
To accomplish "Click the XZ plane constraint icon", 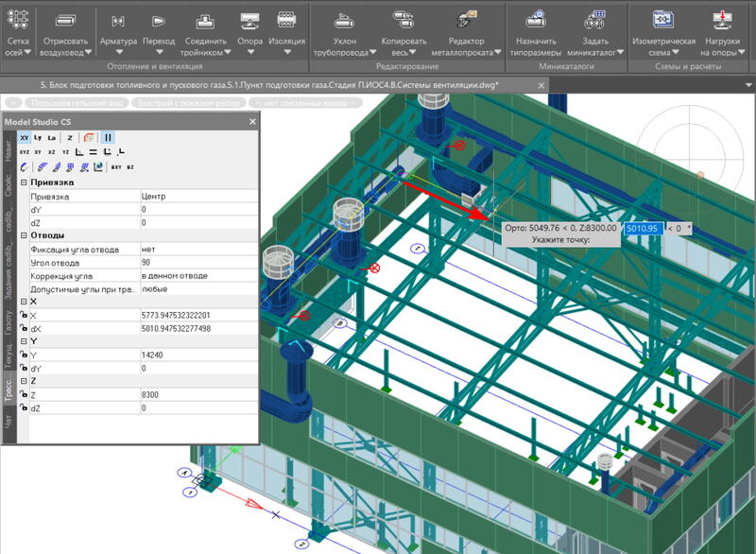I will (52, 152).
